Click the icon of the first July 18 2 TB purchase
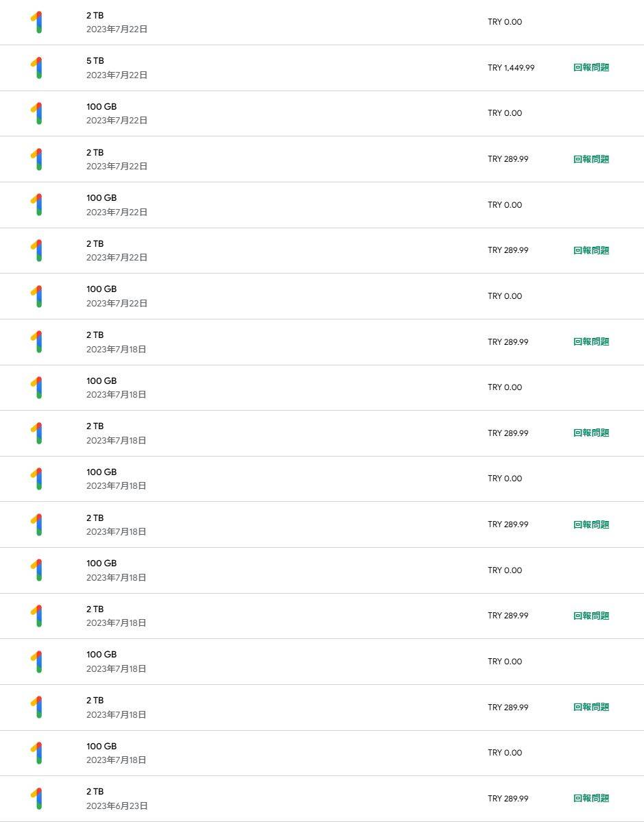The height and width of the screenshot is (822, 644). (x=38, y=341)
